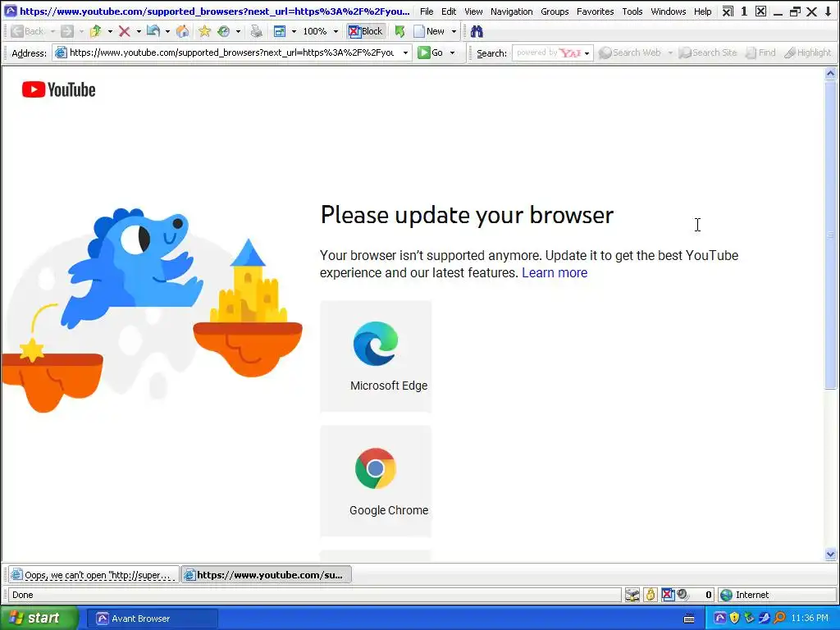This screenshot has width=840, height=630.
Task: Click the Find button
Action: 760,52
